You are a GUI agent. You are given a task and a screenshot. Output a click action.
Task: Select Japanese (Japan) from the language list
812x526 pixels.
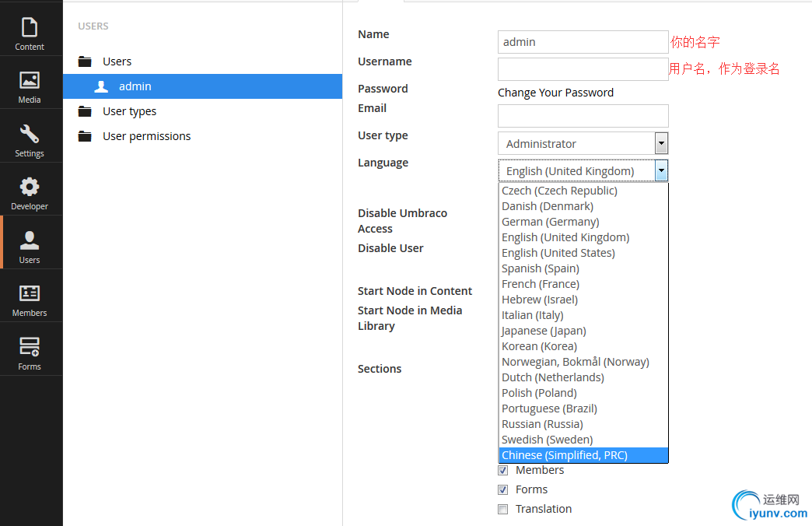tap(544, 331)
